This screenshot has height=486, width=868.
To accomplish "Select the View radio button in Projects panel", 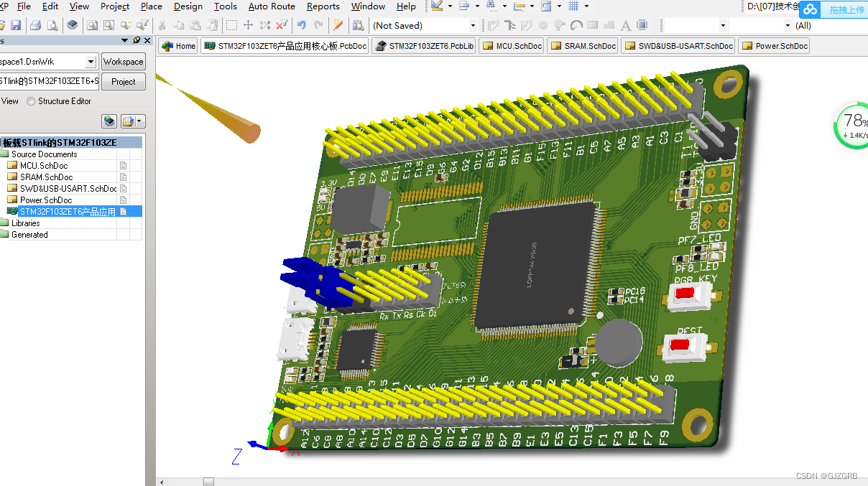I will tap(9, 101).
